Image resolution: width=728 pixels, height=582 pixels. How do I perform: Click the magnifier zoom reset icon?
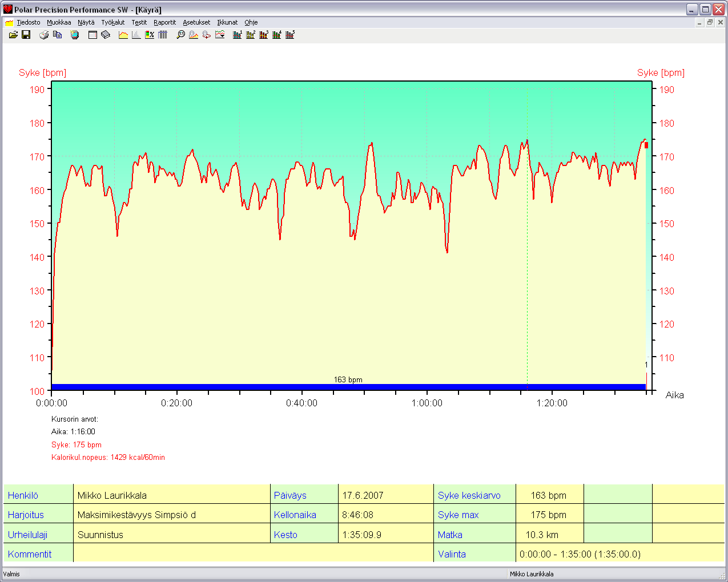pyautogui.click(x=180, y=35)
